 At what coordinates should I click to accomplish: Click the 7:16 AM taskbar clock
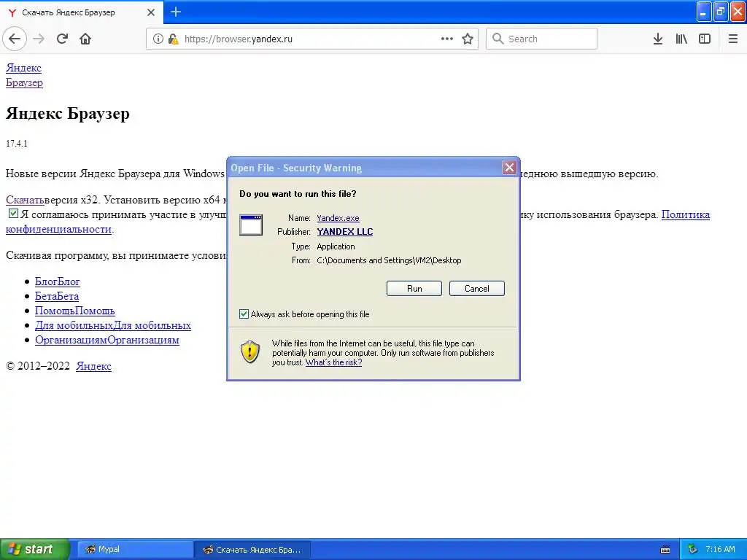[720, 549]
